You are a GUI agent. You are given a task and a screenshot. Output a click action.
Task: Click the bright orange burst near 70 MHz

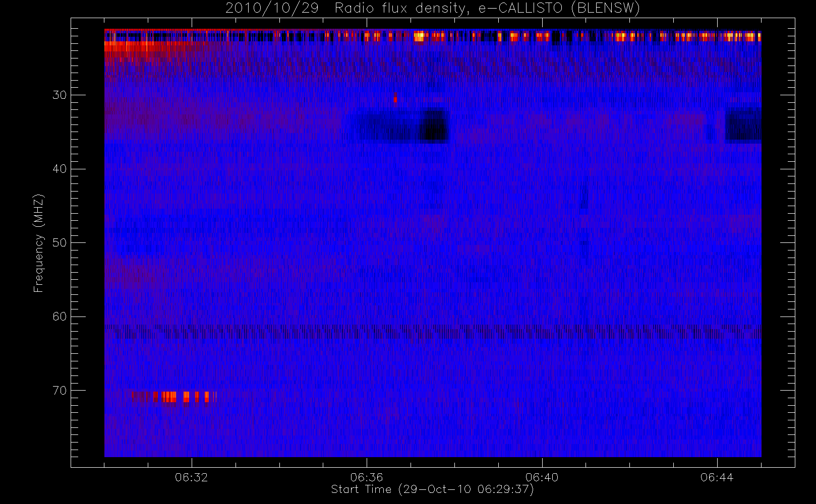tap(173, 397)
